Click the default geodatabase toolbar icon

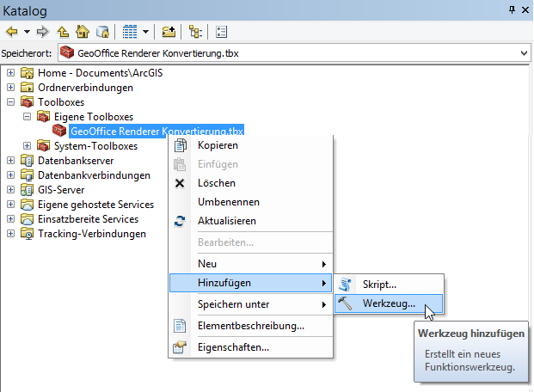pyautogui.click(x=102, y=32)
